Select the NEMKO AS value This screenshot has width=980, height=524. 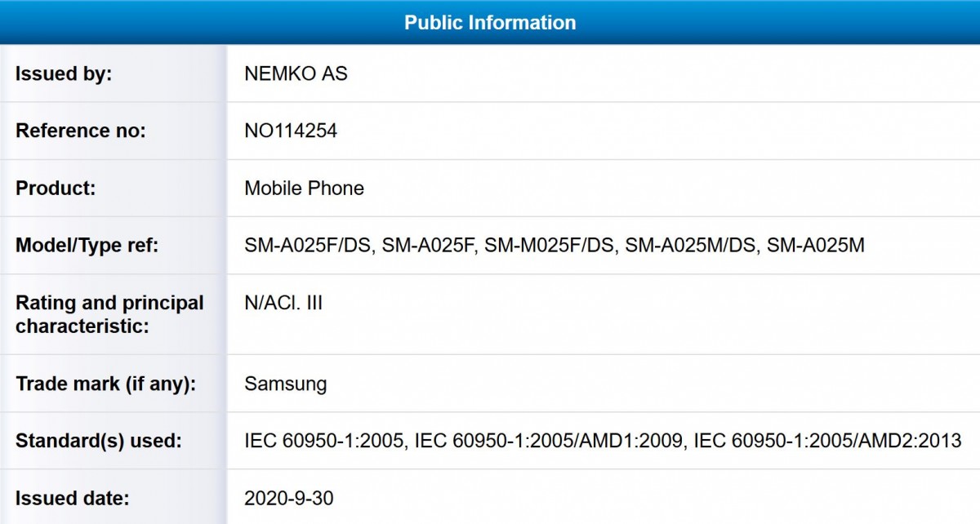[296, 73]
